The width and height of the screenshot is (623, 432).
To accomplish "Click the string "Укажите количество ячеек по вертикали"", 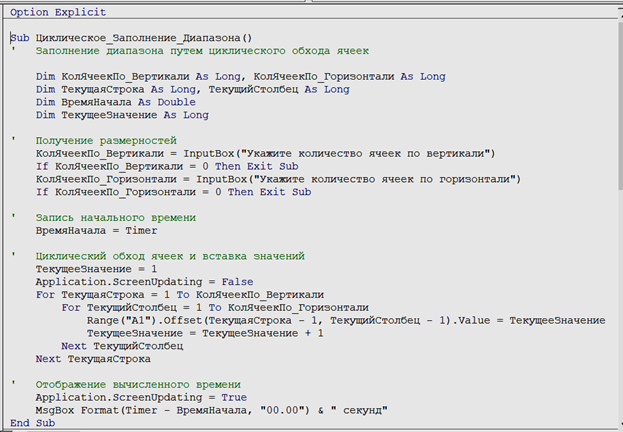I will pos(365,153).
